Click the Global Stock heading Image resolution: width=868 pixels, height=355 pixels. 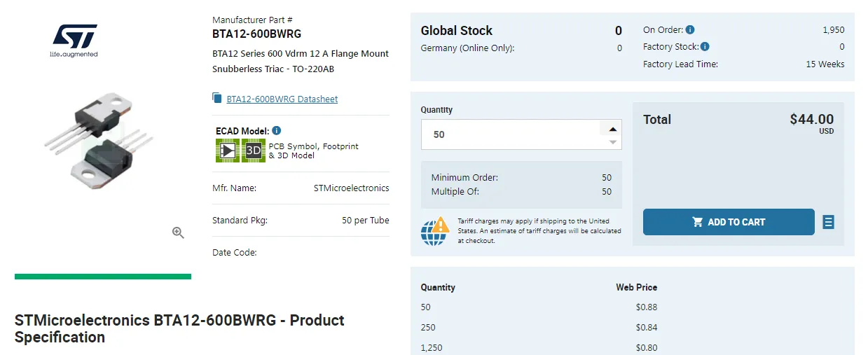tap(456, 31)
